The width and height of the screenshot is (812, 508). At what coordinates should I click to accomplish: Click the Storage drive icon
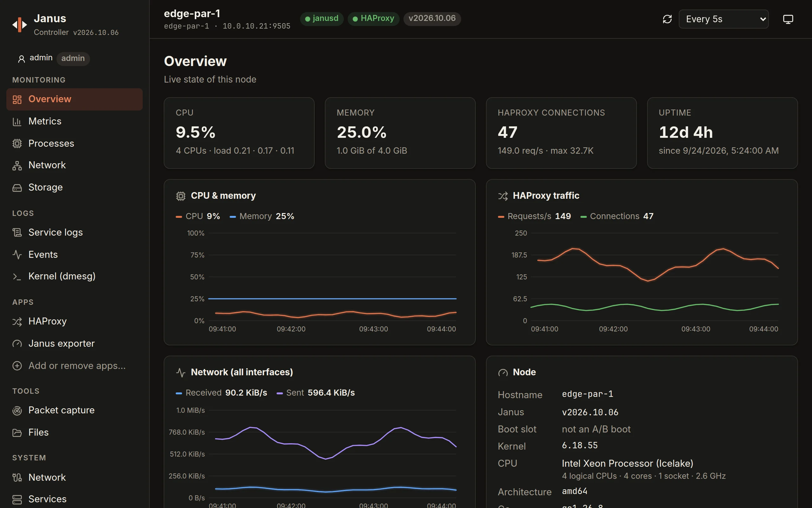coord(17,187)
